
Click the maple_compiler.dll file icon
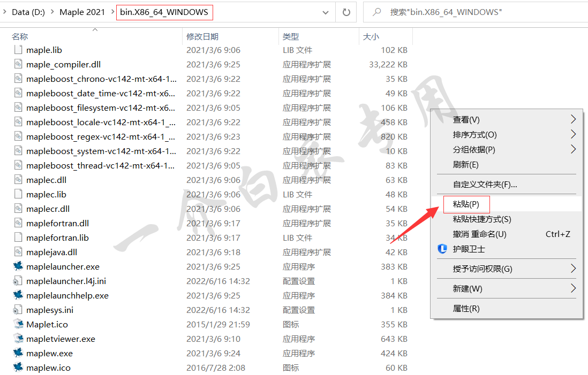tap(18, 64)
